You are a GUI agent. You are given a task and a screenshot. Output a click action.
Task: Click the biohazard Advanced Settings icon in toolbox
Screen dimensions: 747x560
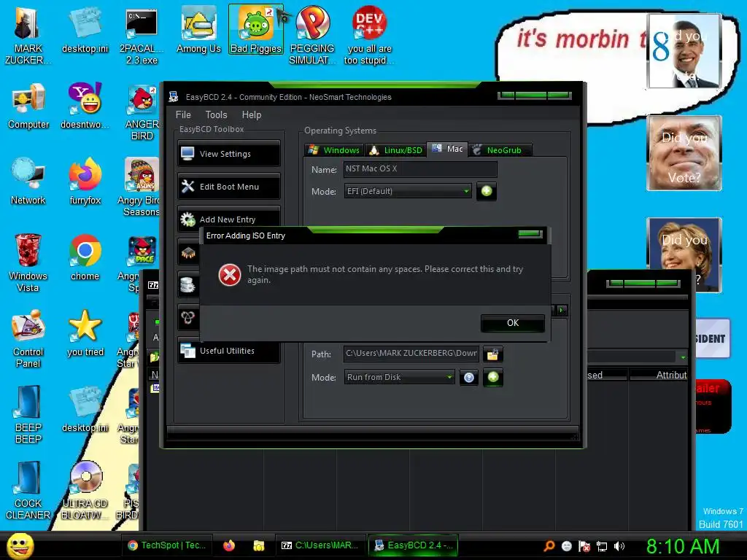click(188, 318)
